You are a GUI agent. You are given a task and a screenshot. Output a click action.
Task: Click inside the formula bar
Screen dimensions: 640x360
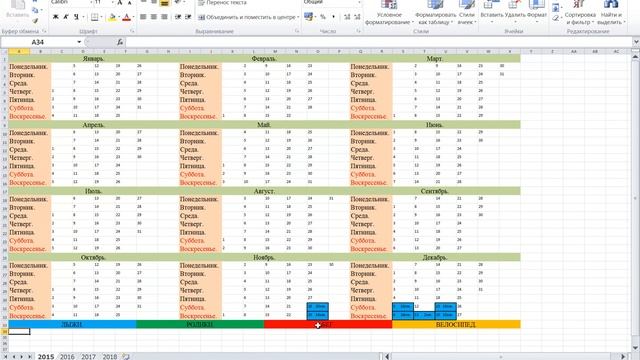click(x=378, y=42)
